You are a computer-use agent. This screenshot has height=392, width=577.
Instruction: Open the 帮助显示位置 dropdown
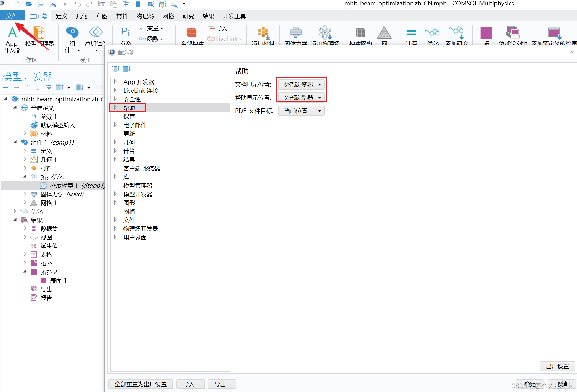point(301,98)
